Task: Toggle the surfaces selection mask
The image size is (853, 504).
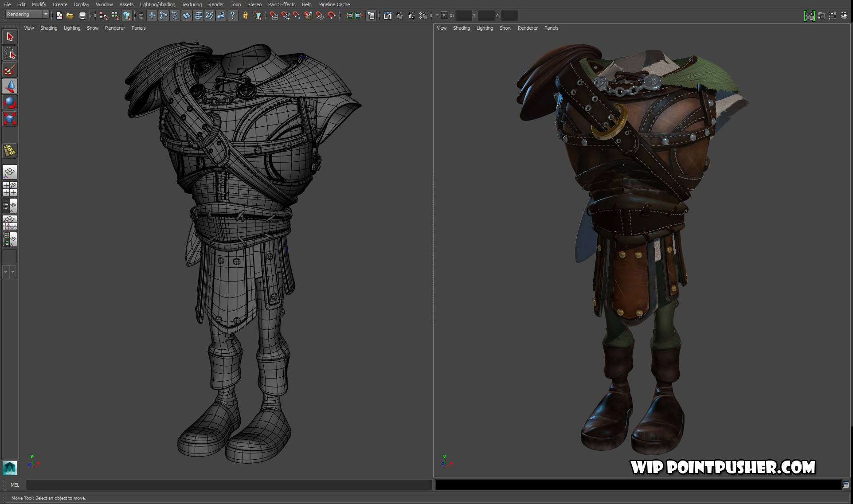Action: point(187,16)
